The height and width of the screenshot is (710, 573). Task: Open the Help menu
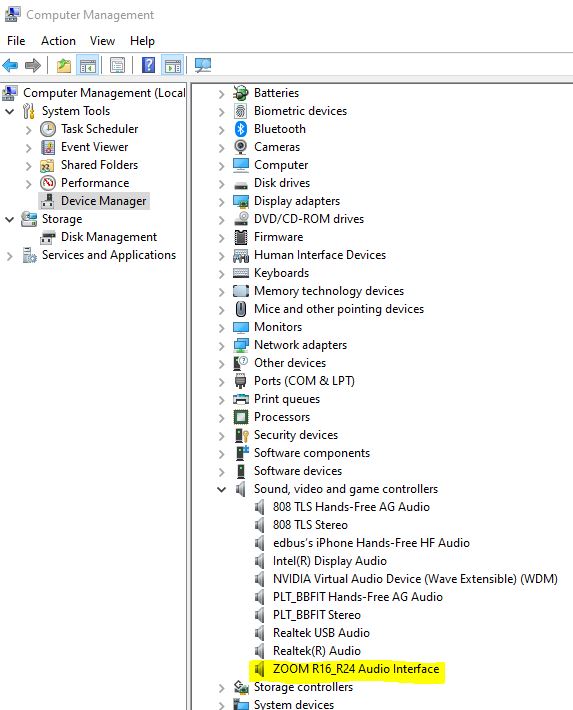tap(142, 41)
